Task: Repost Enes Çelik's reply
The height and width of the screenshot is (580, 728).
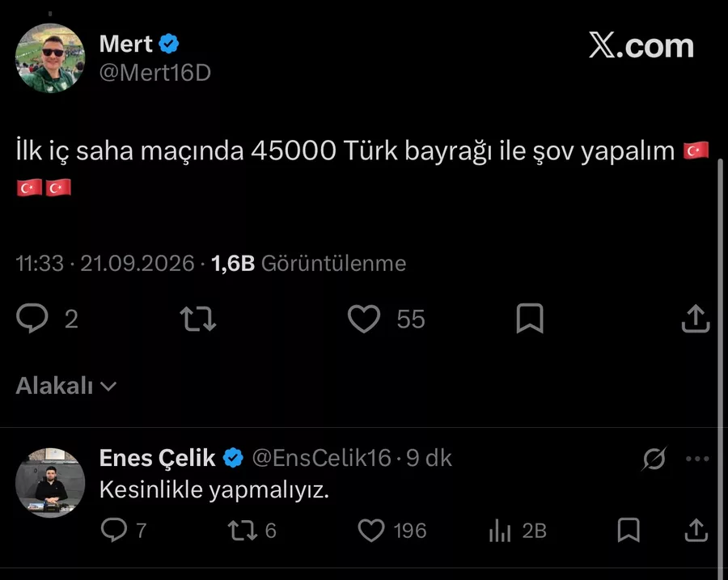Action: (243, 531)
